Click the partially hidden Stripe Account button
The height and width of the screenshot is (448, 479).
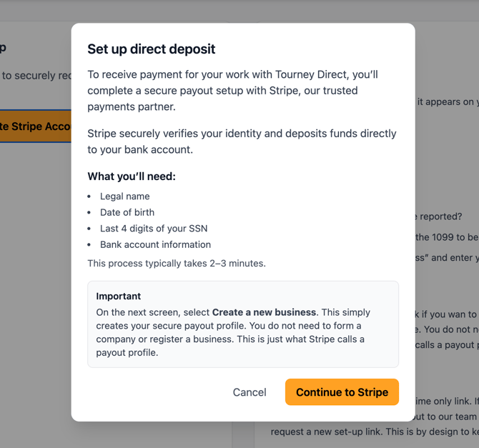pyautogui.click(x=36, y=126)
